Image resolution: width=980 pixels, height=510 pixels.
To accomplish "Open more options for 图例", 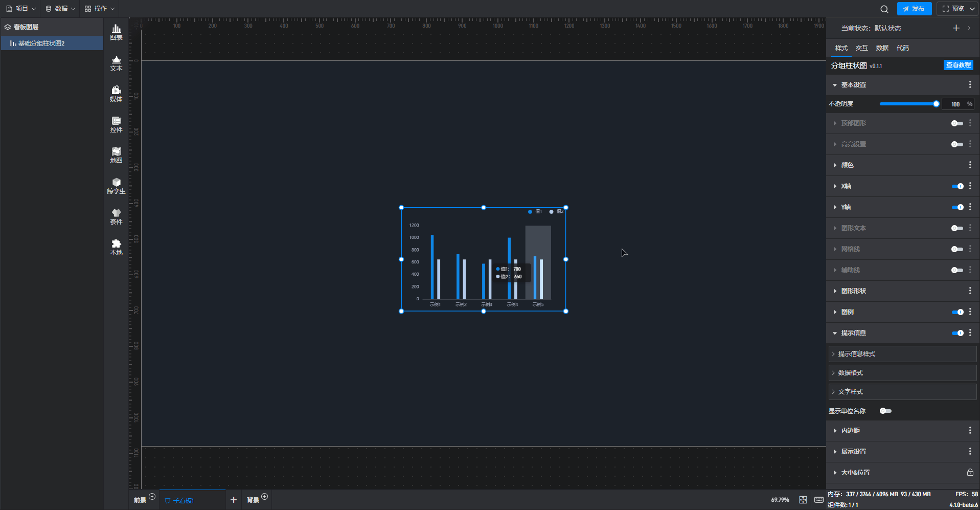I will (970, 312).
